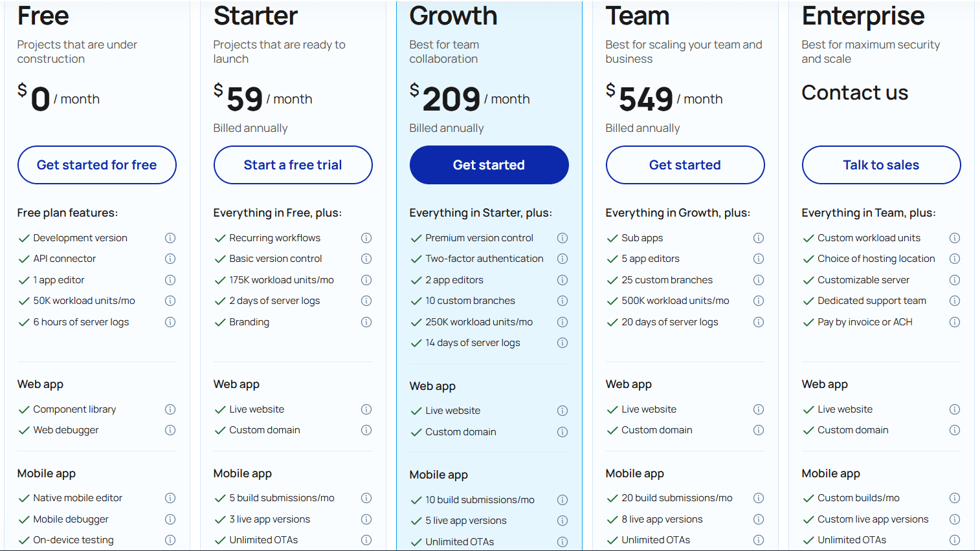
Task: Click Get started for free
Action: (x=96, y=165)
